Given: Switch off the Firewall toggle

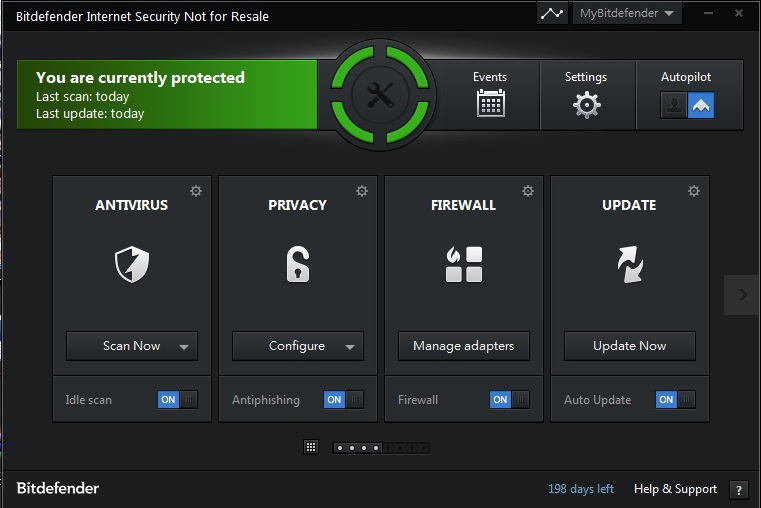Looking at the screenshot, I should coord(509,400).
